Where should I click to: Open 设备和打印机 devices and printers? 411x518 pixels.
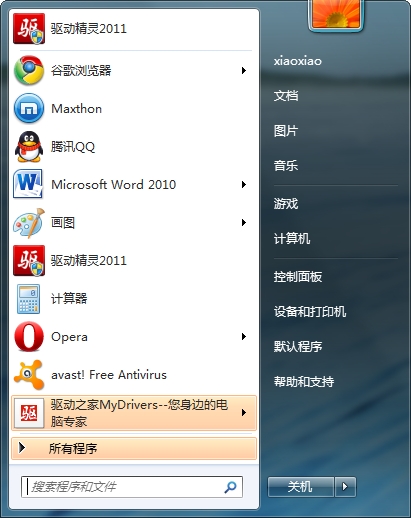pyautogui.click(x=310, y=312)
